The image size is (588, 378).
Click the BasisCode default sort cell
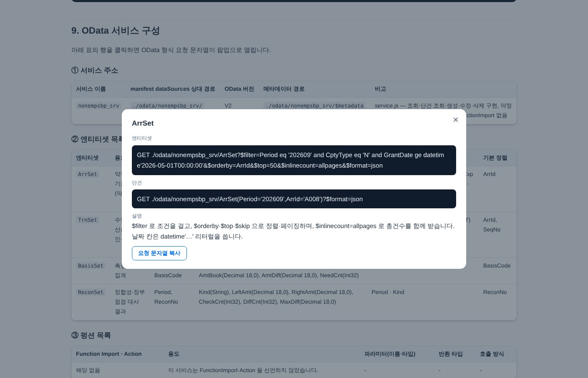coord(497,265)
